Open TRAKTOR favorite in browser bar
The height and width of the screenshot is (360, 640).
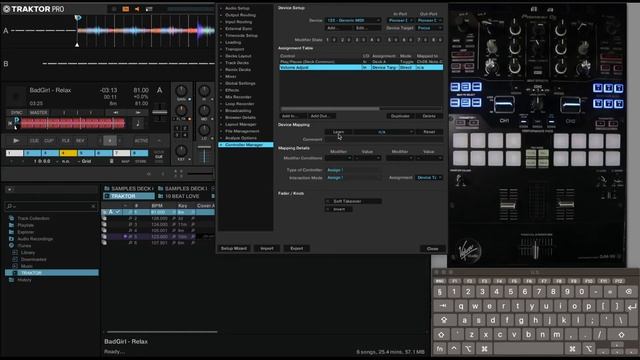128,196
